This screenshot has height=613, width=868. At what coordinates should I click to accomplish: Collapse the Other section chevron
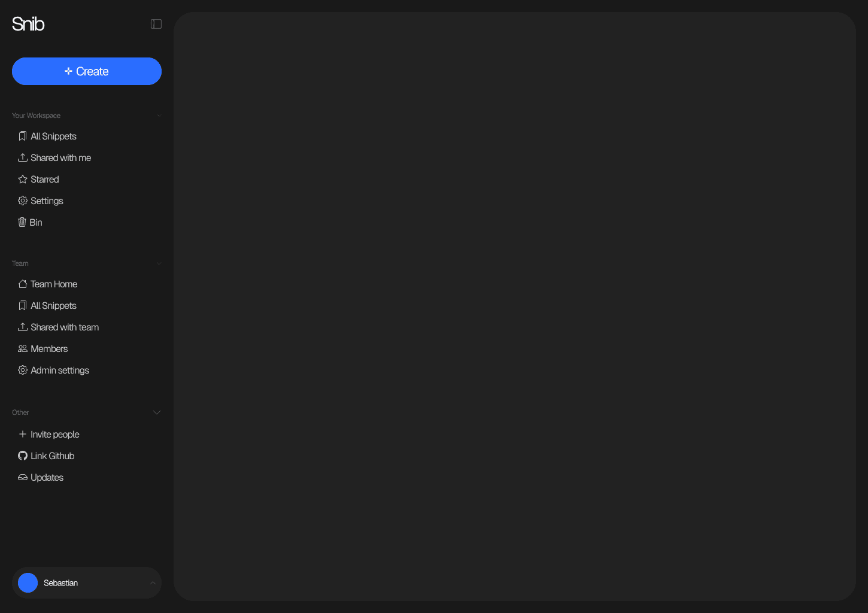click(157, 412)
